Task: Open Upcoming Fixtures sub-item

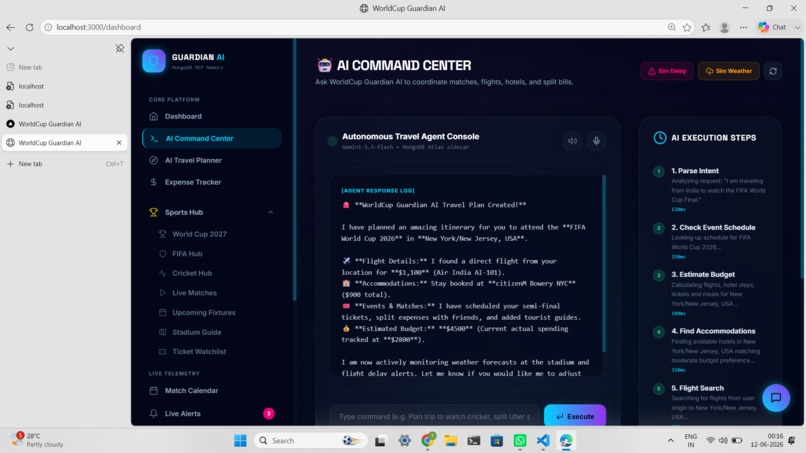Action: tap(204, 313)
